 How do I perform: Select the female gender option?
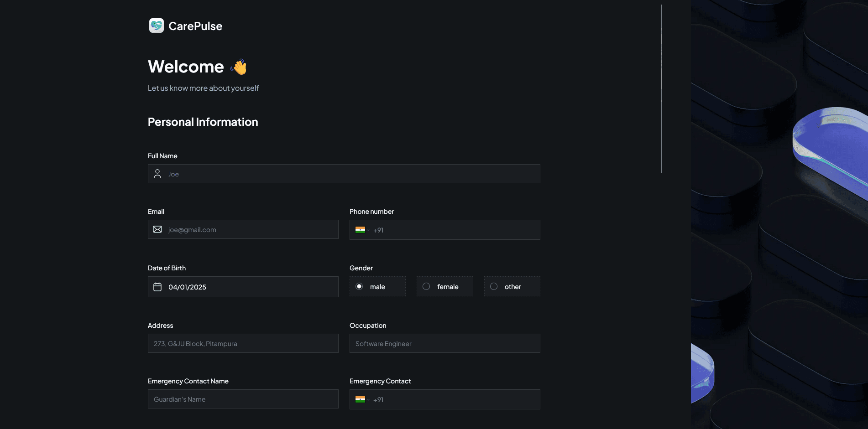coord(426,286)
